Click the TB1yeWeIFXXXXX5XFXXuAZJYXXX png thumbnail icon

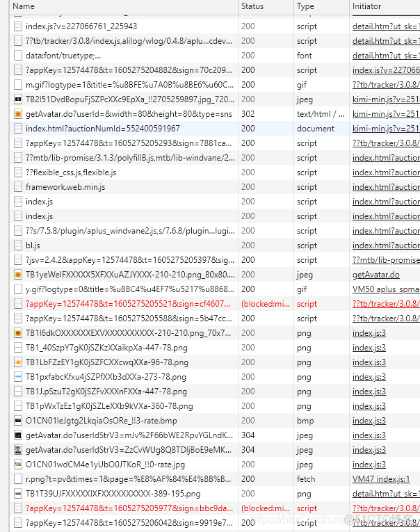pos(18,275)
